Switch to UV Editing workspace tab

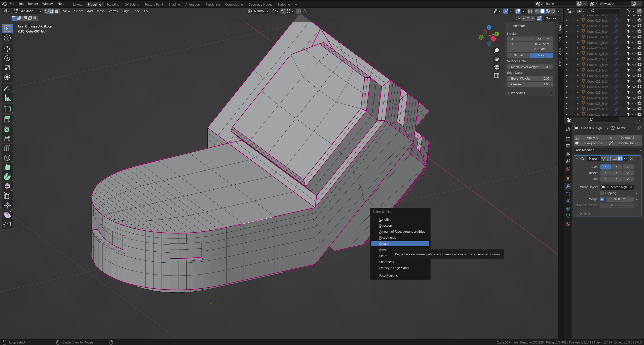[132, 4]
